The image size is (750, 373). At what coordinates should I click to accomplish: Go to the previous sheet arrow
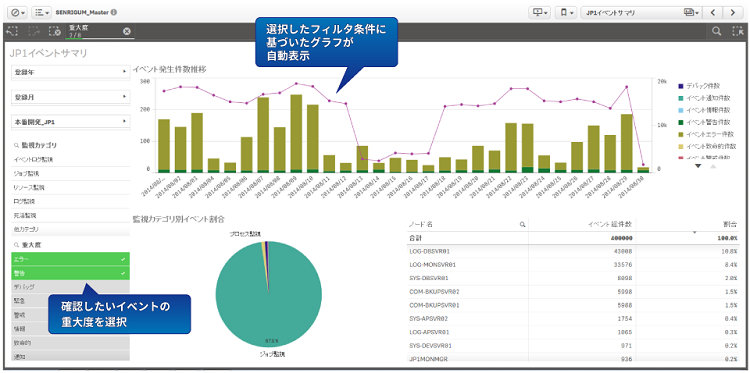pyautogui.click(x=712, y=13)
